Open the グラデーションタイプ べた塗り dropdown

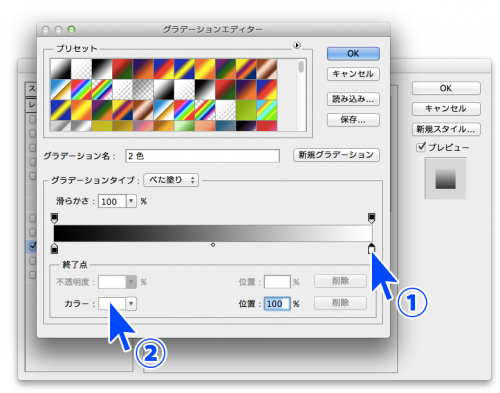click(171, 180)
